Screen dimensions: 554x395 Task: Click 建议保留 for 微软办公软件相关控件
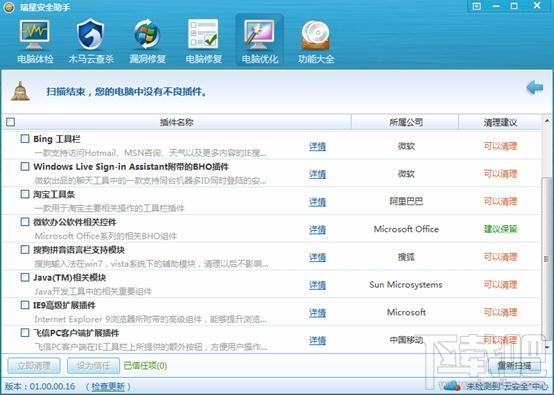coord(500,229)
